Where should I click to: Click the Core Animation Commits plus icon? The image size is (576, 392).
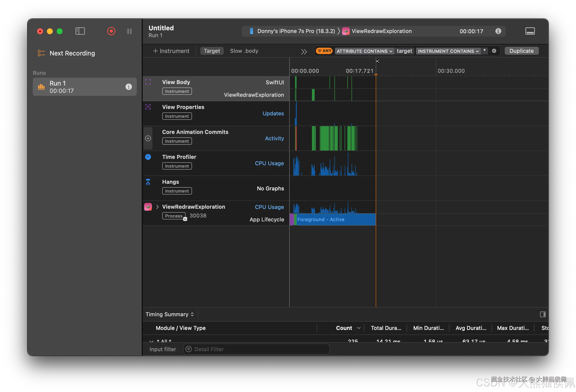[x=148, y=138]
